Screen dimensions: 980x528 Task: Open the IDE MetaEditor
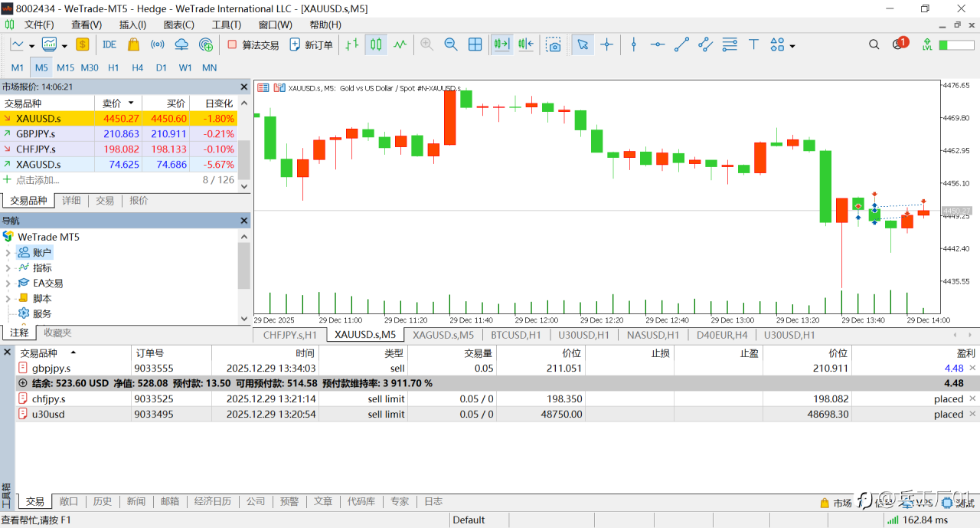coord(109,44)
